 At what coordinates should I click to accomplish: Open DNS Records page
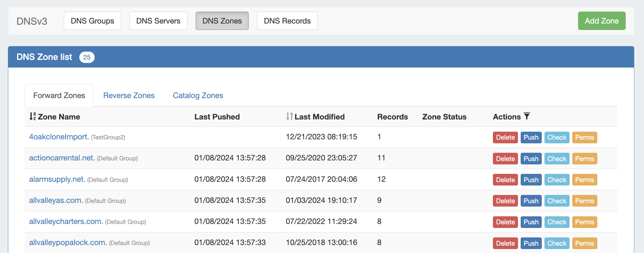(x=287, y=21)
